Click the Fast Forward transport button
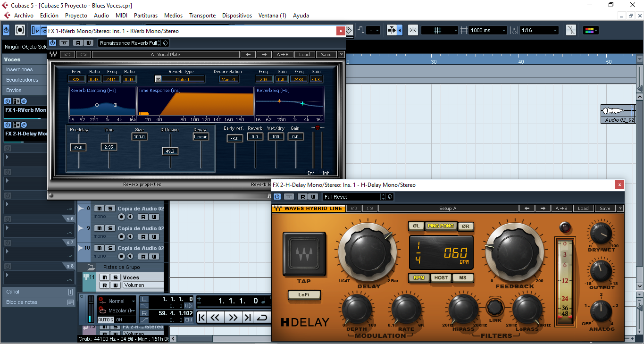Screen dimensions: 644x344 click(x=233, y=318)
